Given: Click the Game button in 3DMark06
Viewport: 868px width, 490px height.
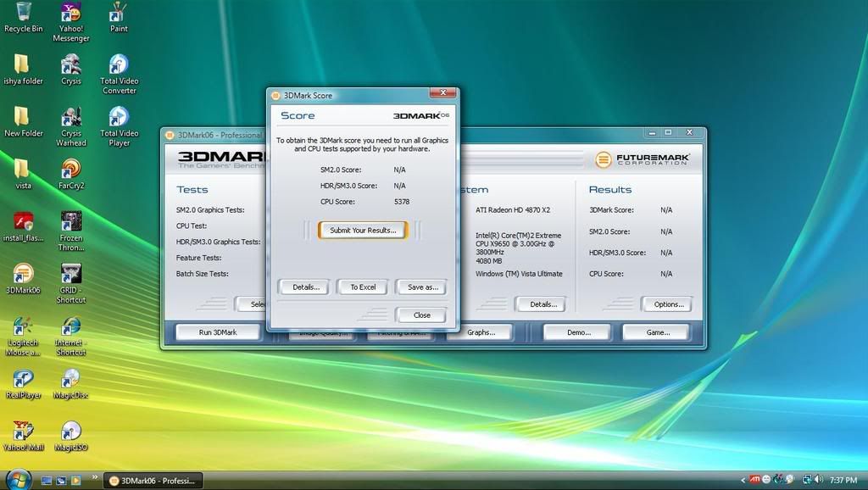Looking at the screenshot, I should [x=657, y=332].
